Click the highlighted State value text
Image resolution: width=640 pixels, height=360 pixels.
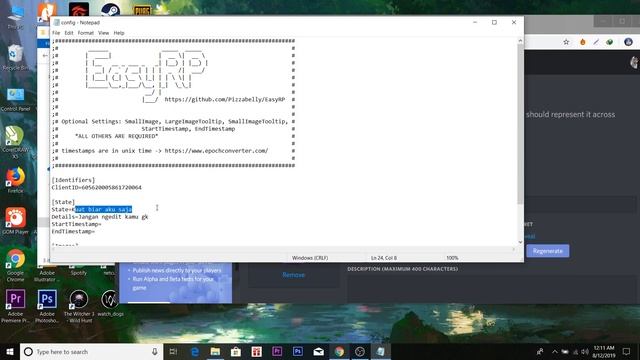tap(103, 209)
